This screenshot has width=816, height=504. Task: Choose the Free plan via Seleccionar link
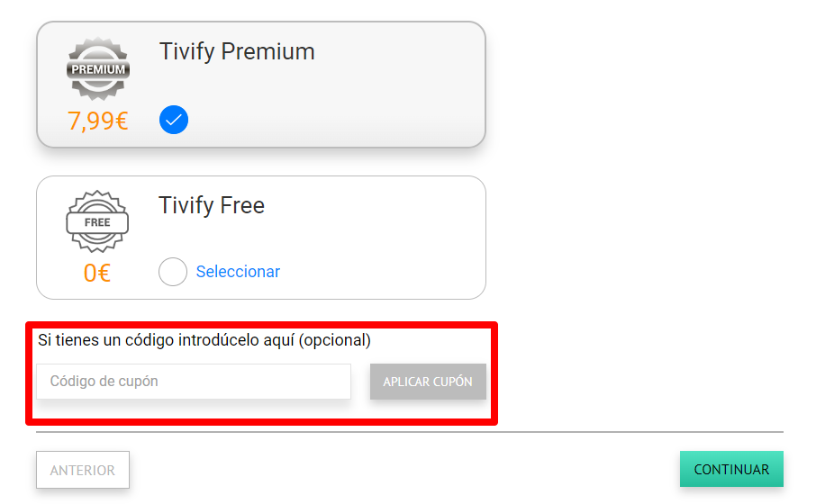238,272
